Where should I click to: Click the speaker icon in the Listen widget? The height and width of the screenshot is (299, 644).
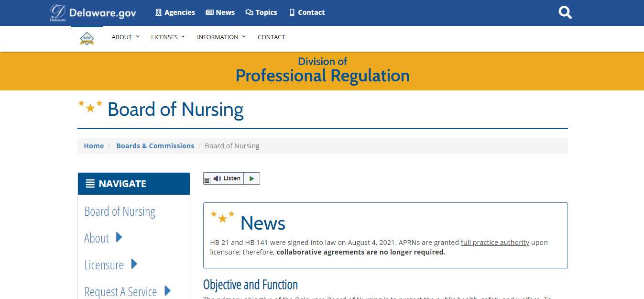tap(218, 178)
